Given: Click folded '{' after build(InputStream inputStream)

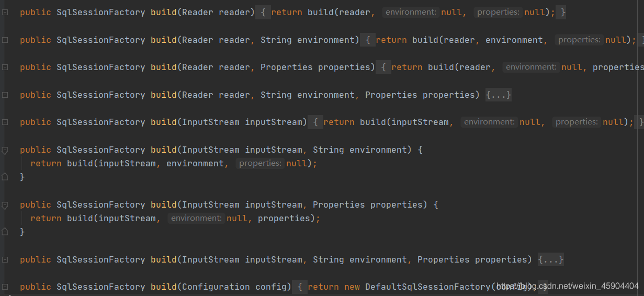Looking at the screenshot, I should tap(315, 122).
